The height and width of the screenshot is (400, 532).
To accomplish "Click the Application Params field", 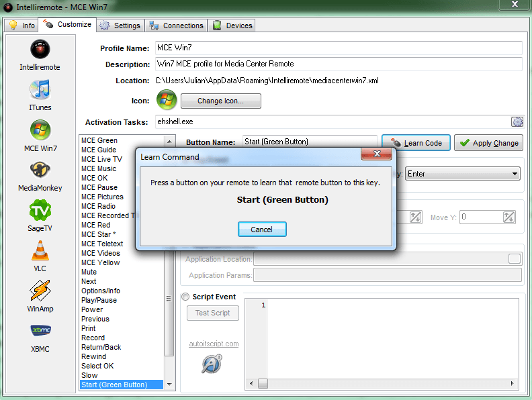I will coord(388,275).
